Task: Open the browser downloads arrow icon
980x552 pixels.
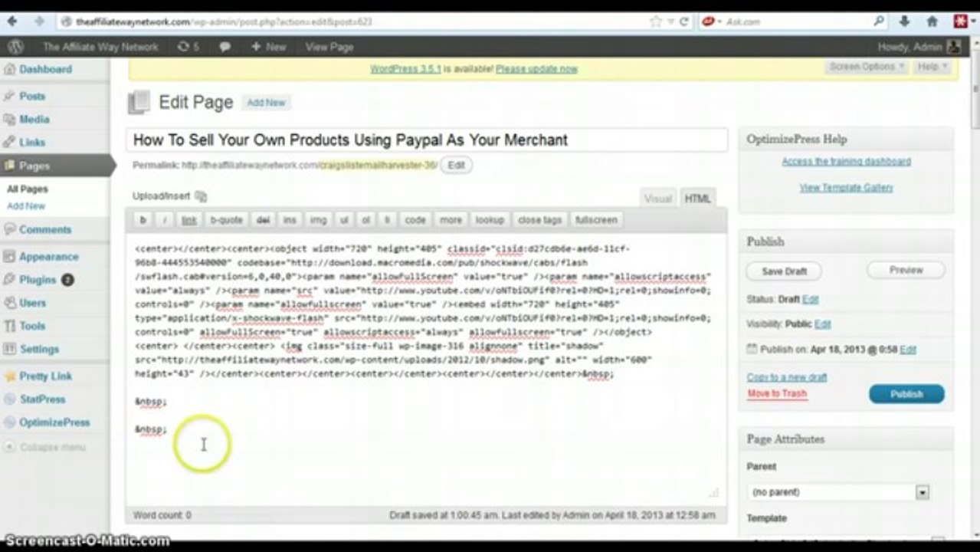Action: coord(906,21)
